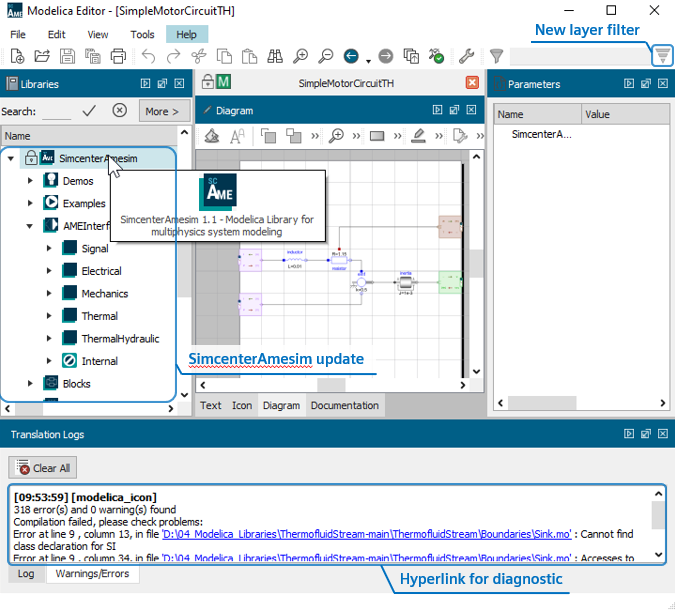Viewport: 677px width, 612px height.
Task: Click the Save All icon
Action: pos(92,56)
